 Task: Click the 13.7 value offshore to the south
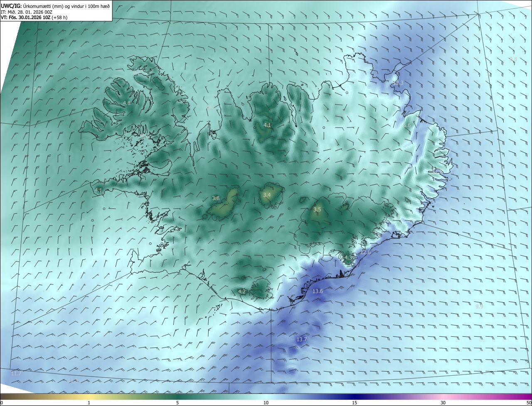click(x=301, y=339)
